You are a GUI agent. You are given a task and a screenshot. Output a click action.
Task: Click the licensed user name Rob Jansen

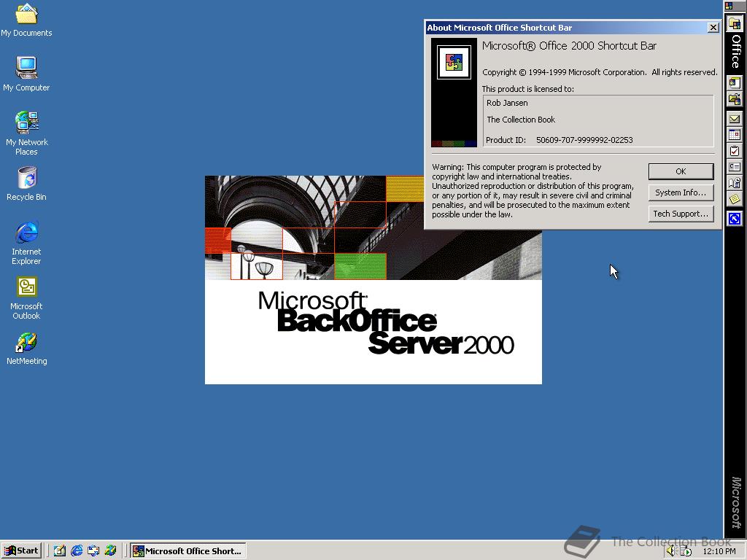pyautogui.click(x=507, y=103)
